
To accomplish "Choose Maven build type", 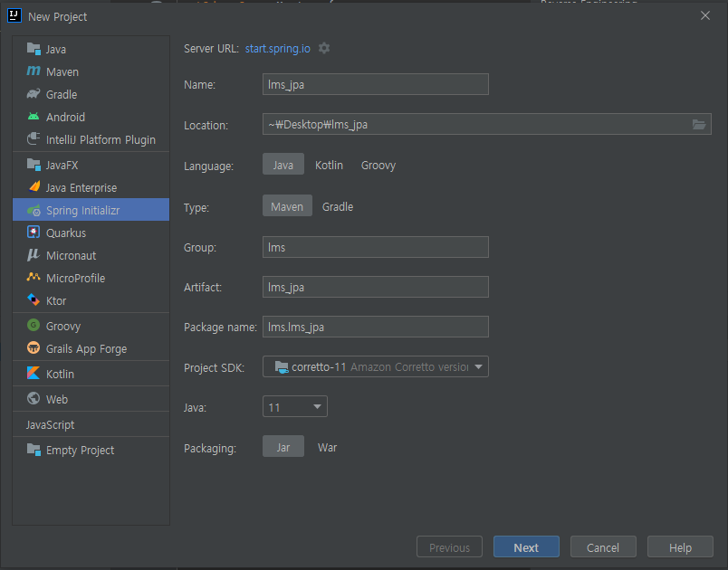I will (x=287, y=206).
